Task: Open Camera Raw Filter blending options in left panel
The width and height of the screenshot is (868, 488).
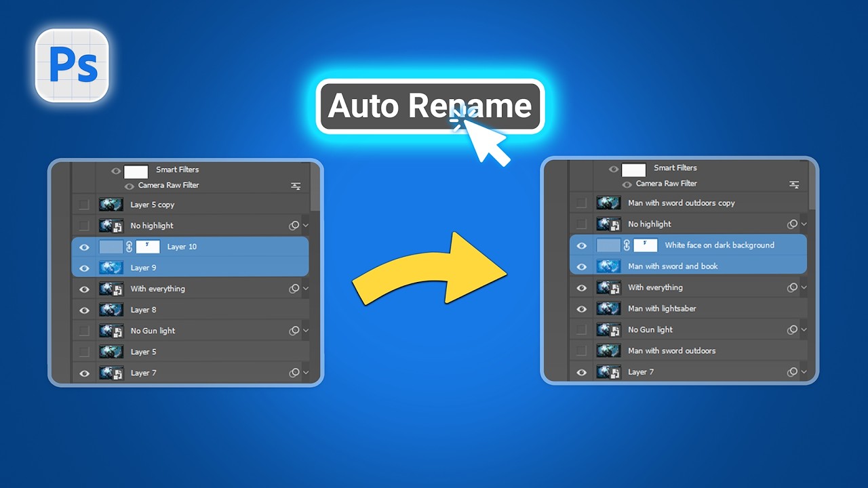Action: click(x=296, y=186)
